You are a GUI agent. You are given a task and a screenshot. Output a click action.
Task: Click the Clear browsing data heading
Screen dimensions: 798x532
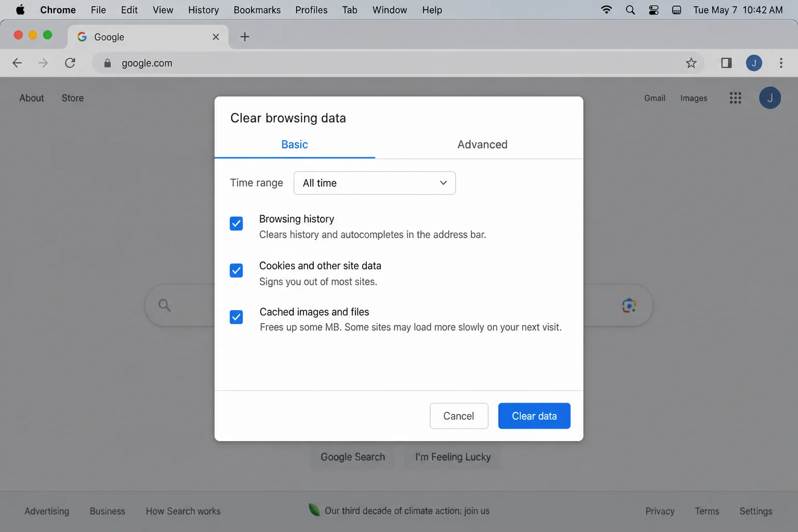click(288, 118)
